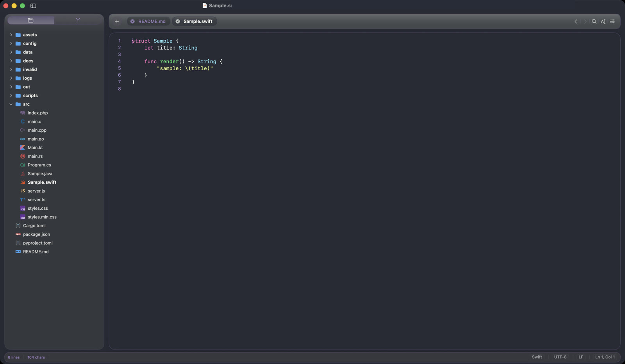Click the package.json npm icon

[18, 234]
